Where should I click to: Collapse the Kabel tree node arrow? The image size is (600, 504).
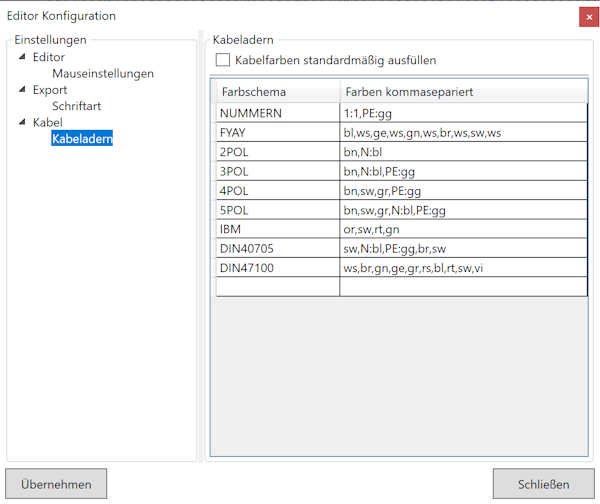click(x=22, y=123)
